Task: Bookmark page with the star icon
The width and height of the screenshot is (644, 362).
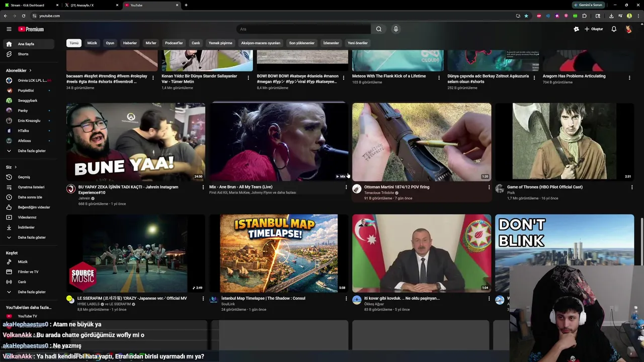Action: pos(526,16)
